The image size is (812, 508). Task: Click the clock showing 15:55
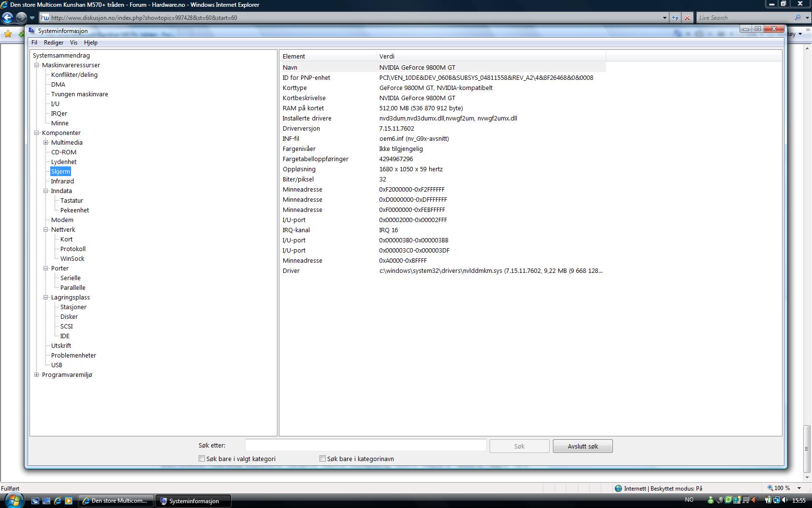tap(799, 500)
